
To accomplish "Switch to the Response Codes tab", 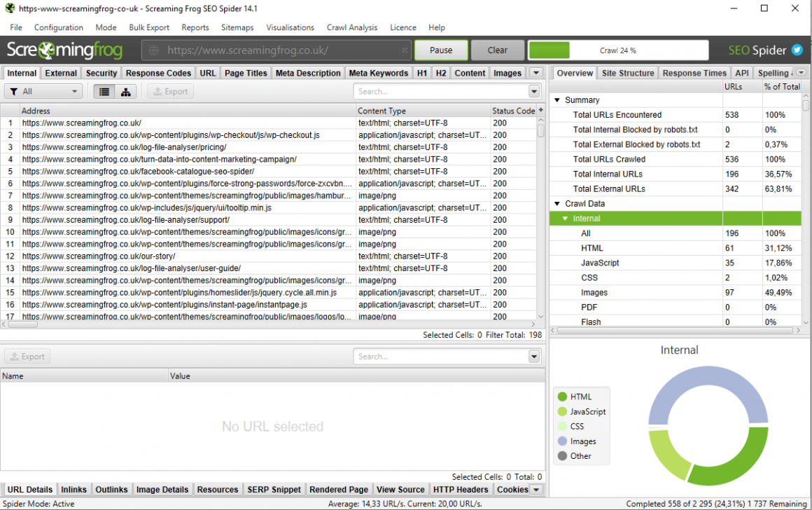I will pyautogui.click(x=158, y=73).
